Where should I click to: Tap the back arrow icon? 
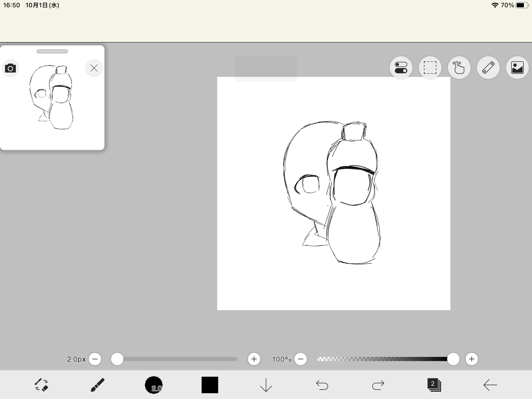tap(490, 385)
